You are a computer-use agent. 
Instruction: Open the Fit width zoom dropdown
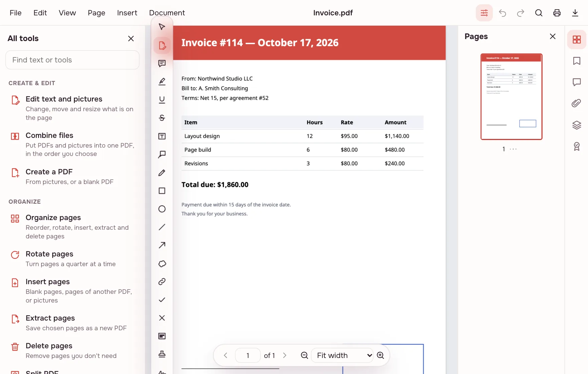tap(342, 355)
